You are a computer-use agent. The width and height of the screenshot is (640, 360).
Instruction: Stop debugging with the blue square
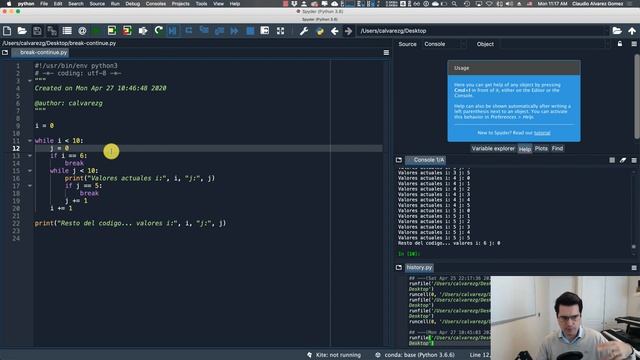point(250,31)
